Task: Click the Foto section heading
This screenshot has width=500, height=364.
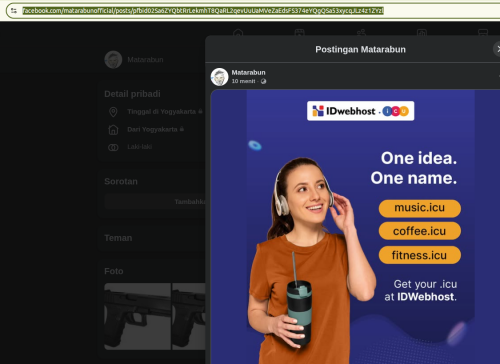Action: 114,271
